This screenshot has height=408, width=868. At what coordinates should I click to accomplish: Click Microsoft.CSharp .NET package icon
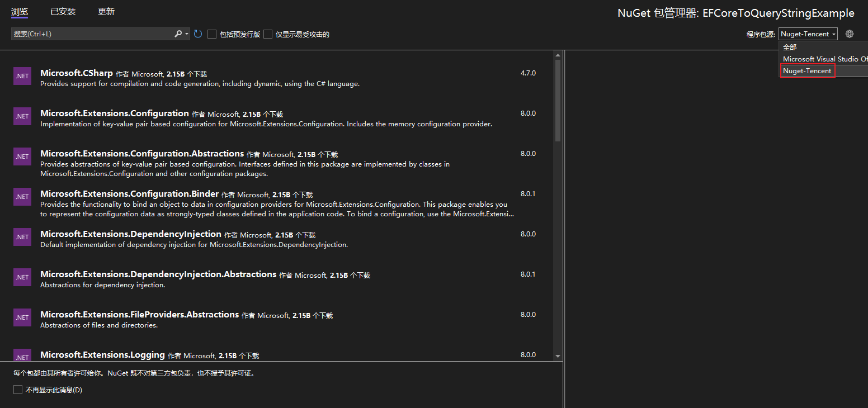coord(22,76)
